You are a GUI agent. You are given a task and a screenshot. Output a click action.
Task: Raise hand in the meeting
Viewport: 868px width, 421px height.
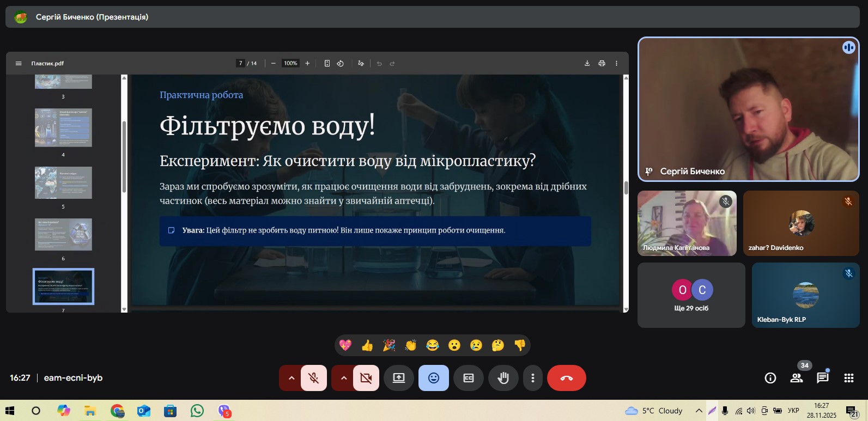coord(503,378)
